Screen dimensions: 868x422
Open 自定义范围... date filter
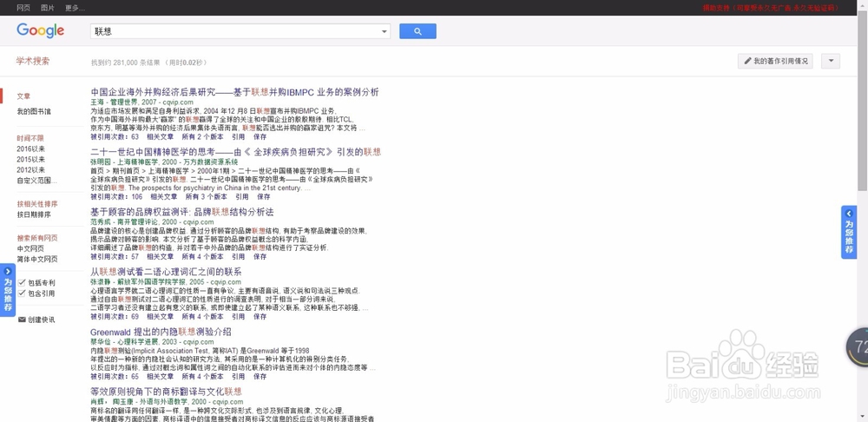(x=37, y=181)
